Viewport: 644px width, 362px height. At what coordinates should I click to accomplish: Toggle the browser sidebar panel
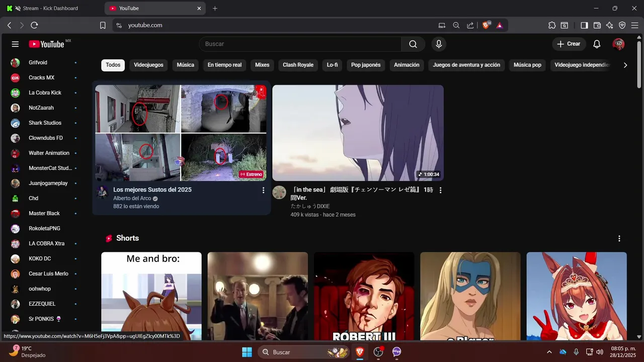click(584, 25)
